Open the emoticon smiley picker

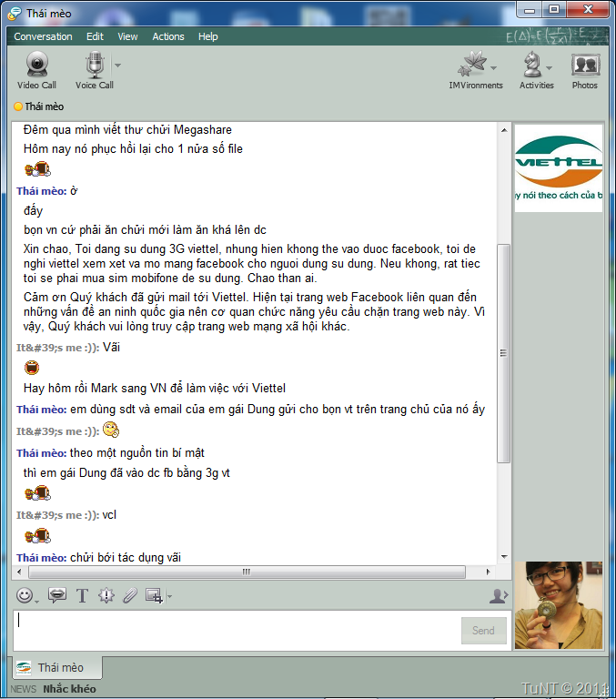pos(25,595)
